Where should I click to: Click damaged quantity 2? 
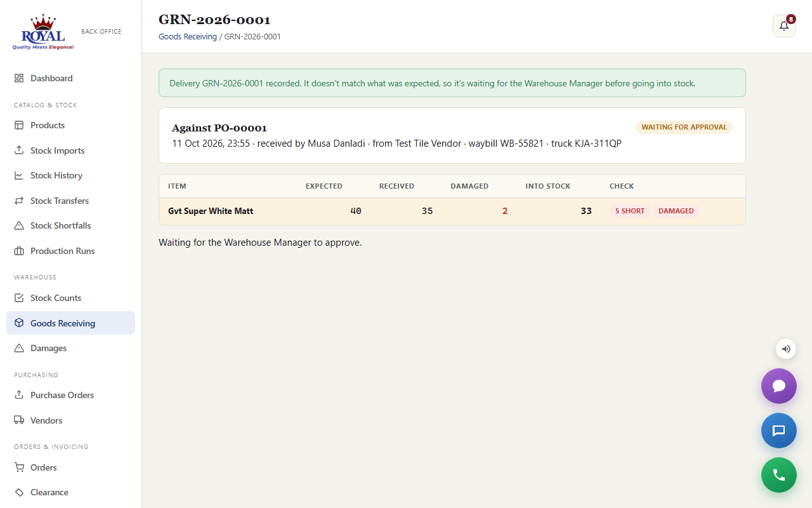[505, 211]
